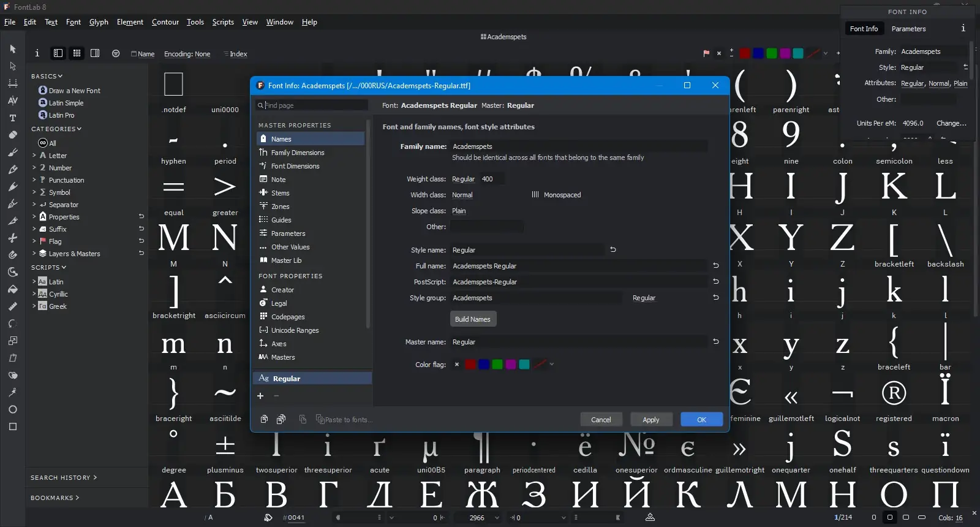980x527 pixels.
Task: Open the Names page in Font Info
Action: click(x=311, y=139)
